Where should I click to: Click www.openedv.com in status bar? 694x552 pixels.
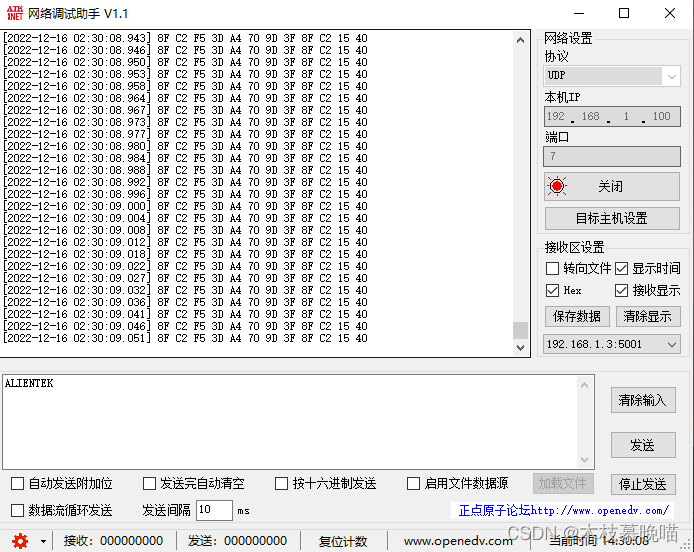[458, 541]
